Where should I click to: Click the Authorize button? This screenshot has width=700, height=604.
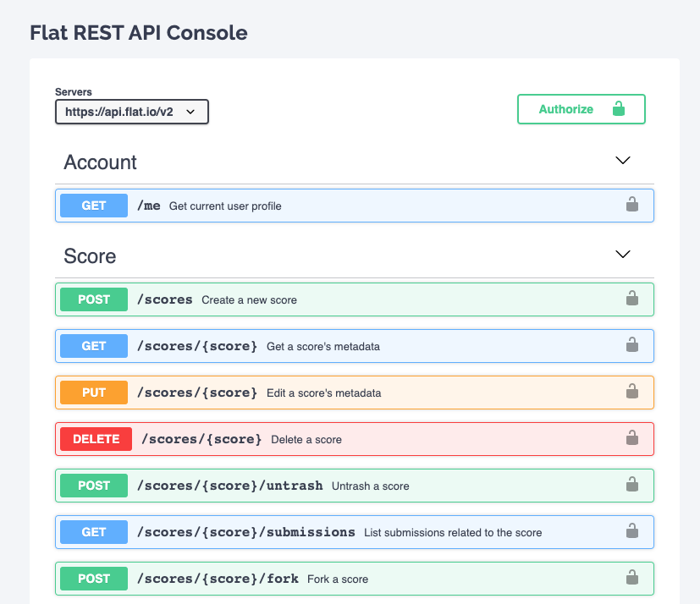coord(581,109)
